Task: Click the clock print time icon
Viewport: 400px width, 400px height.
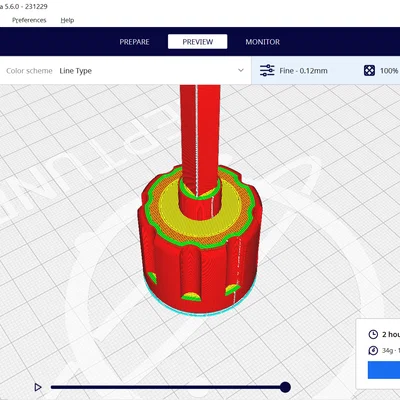Action: [x=373, y=334]
